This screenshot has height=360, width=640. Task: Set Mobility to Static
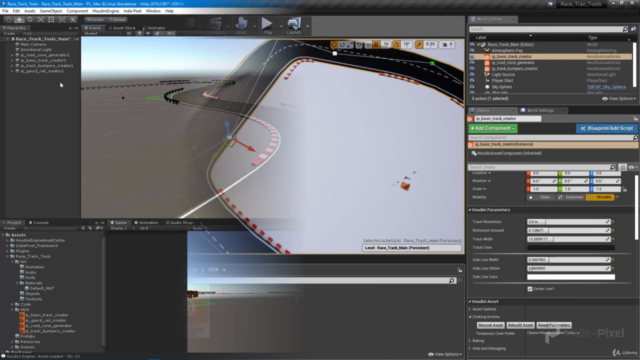tap(541, 198)
